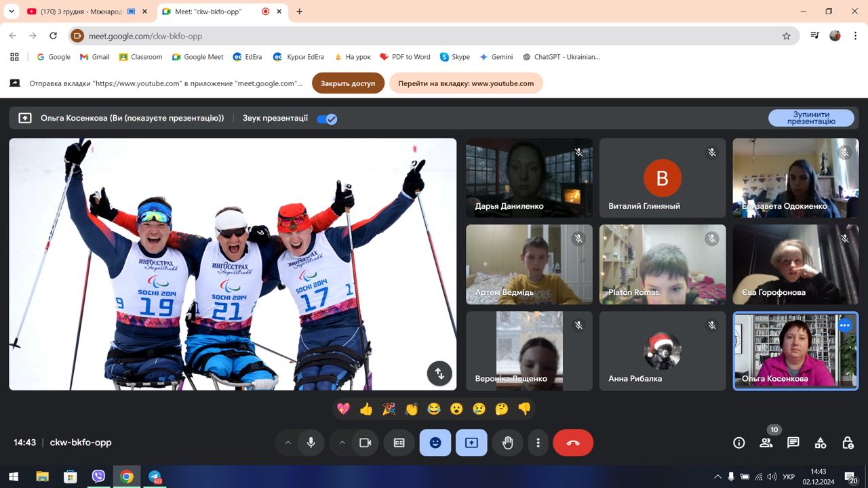Open the Classroom bookmark
868x488 pixels.
(x=140, y=57)
